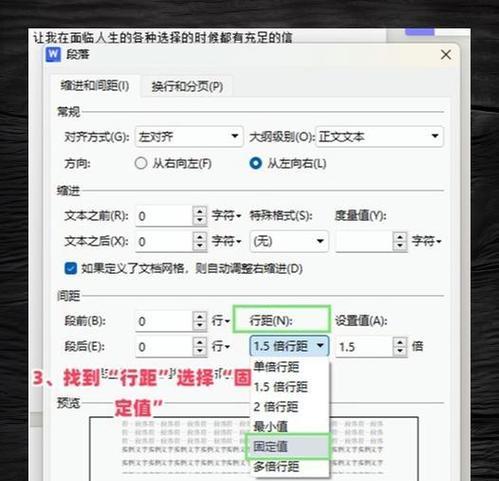Click the WPS Writer W icon in title bar
This screenshot has height=481, width=499.
(53, 54)
